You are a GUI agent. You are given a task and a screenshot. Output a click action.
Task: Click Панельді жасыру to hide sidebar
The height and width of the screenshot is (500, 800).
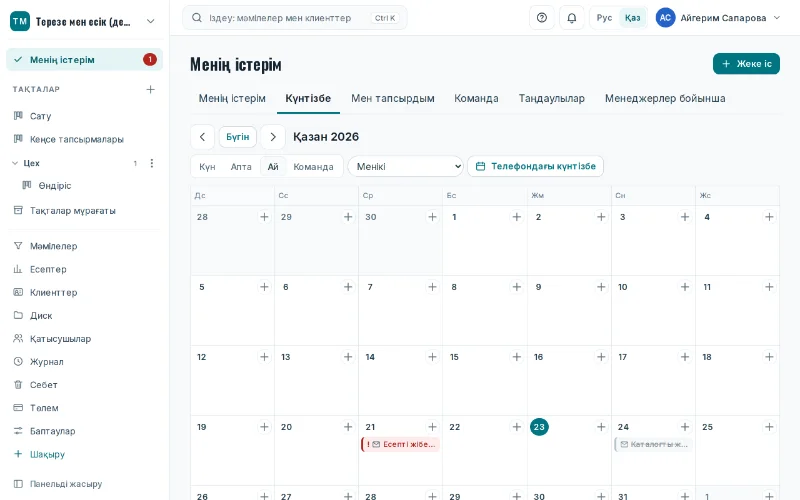[x=84, y=484]
